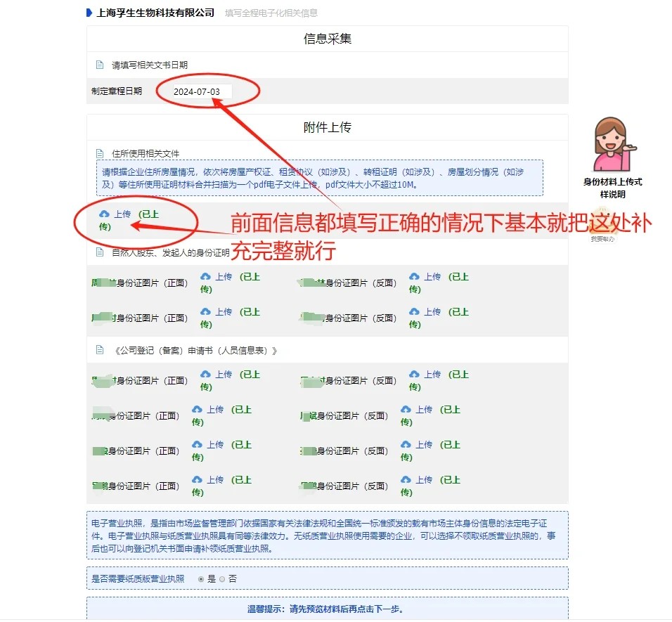672x622 pixels.
Task: Click document icon next to 公司登记（备案）申请书
Action: pyautogui.click(x=98, y=349)
